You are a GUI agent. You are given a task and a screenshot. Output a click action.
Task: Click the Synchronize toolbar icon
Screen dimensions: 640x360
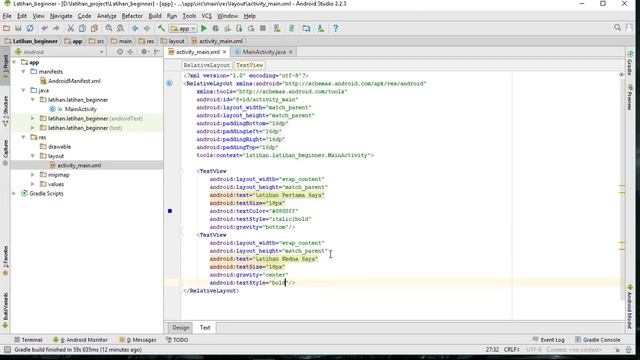30,28
